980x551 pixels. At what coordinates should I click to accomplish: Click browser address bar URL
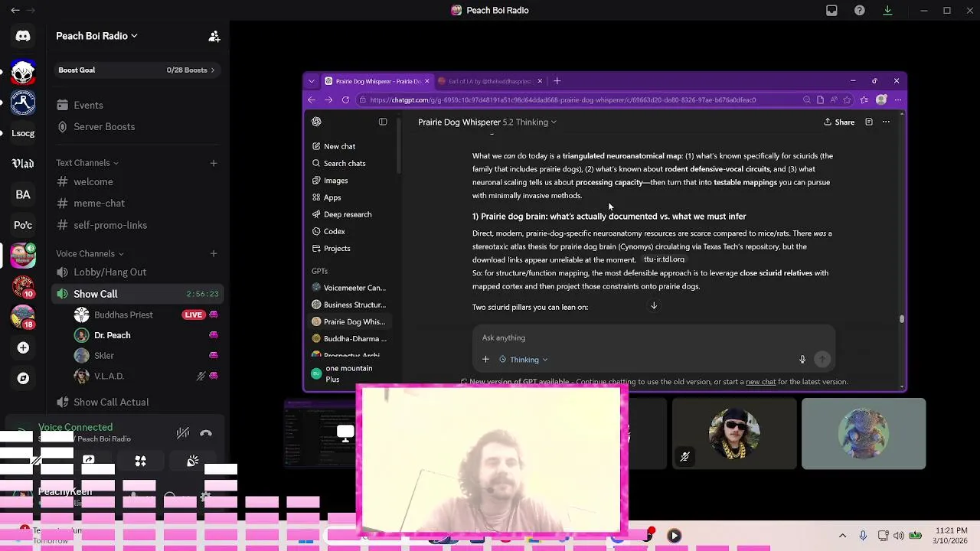(x=563, y=99)
